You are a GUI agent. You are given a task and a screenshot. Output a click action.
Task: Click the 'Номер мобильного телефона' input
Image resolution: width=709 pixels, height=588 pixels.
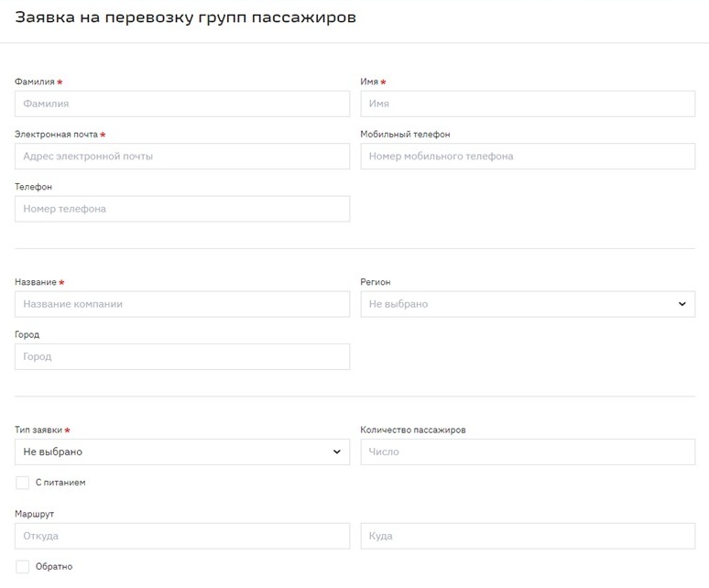(x=528, y=157)
